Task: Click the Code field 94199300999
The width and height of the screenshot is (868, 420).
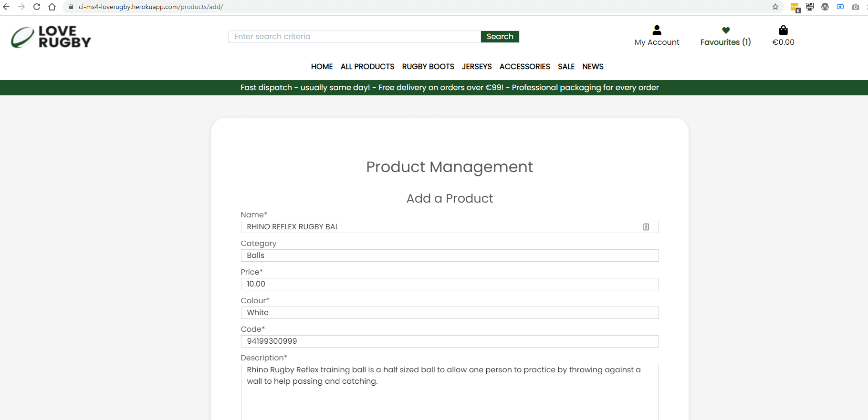Action: coord(450,341)
